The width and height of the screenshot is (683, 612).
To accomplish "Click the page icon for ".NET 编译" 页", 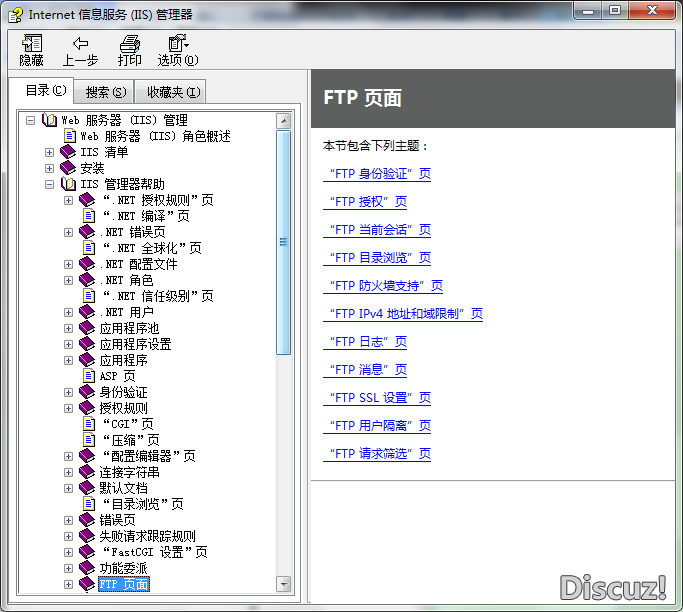I will 89,216.
